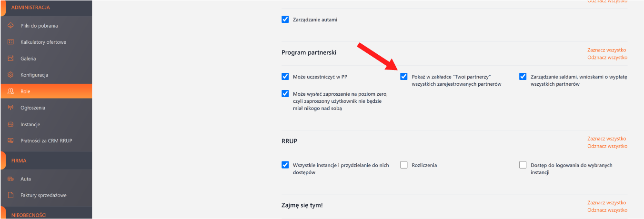Collapse the FIRMA sidebar section
This screenshot has width=644, height=219.
19,161
